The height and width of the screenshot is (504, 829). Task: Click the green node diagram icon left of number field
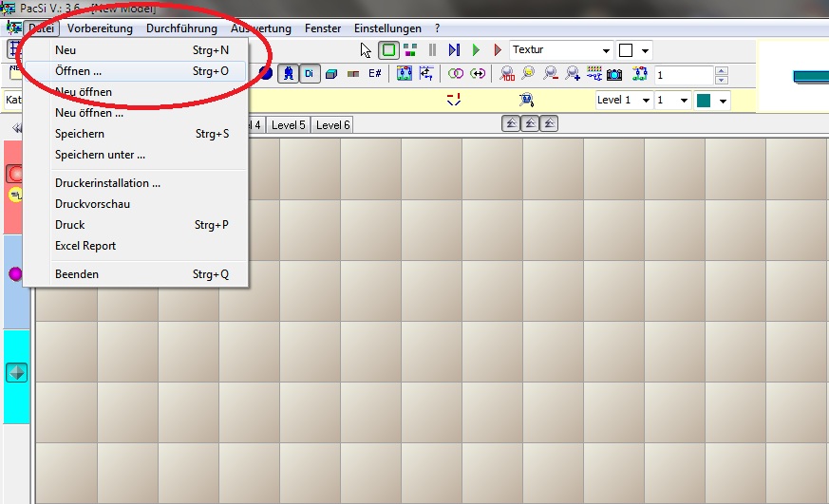640,73
